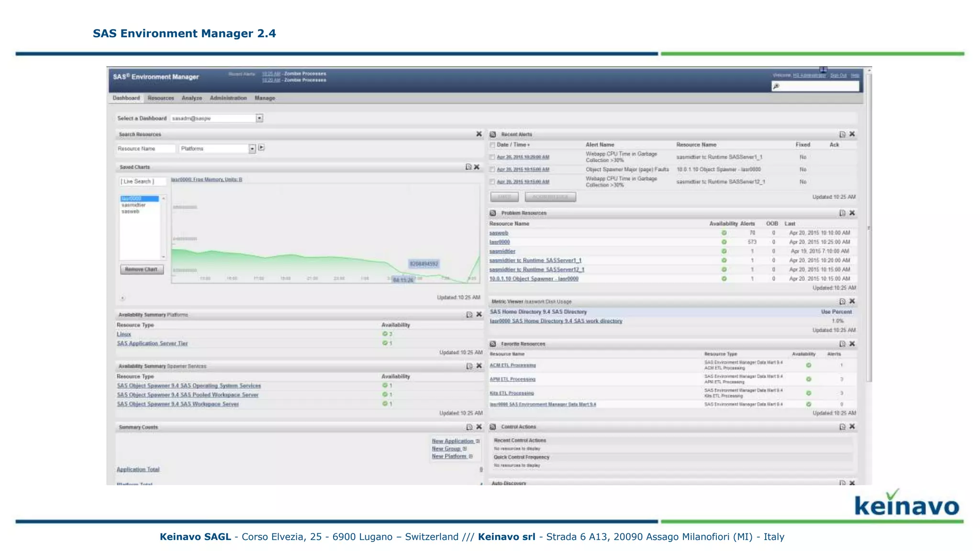Image resolution: width=980 pixels, height=551 pixels.
Task: Open lasr0000 link in Problem Resources
Action: coord(500,242)
